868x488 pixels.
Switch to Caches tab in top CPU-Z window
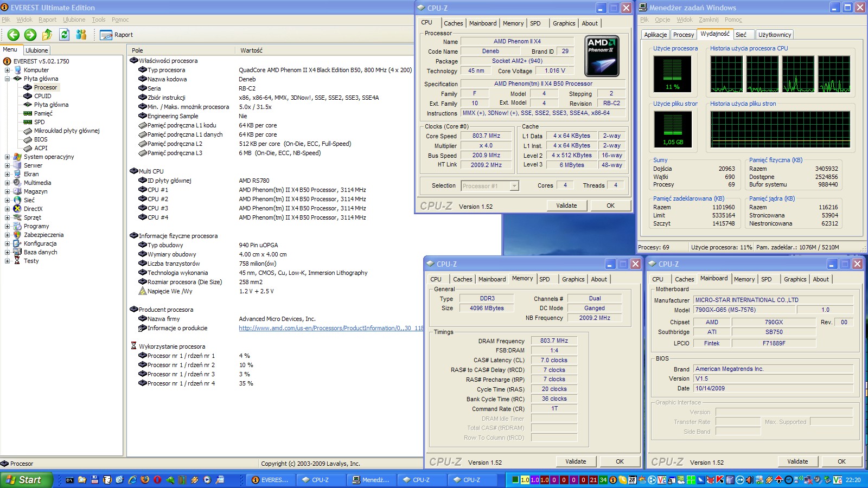coord(454,23)
